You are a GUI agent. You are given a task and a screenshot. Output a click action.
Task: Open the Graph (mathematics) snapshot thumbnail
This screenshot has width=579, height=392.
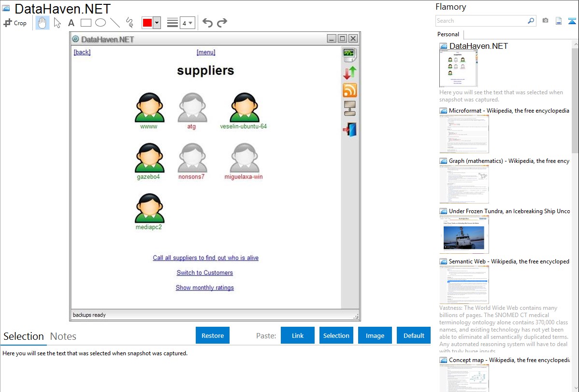click(x=464, y=184)
